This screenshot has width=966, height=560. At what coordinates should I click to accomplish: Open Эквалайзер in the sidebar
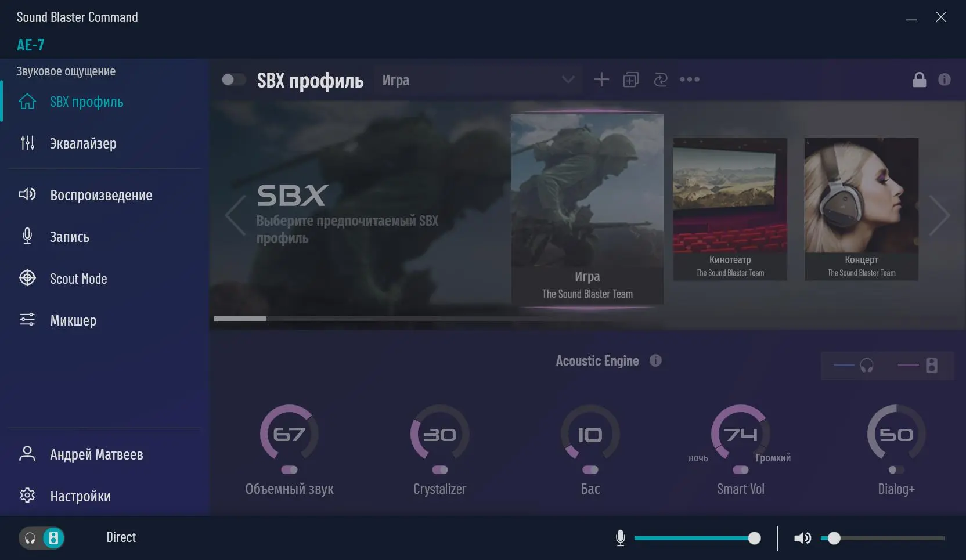104,143
